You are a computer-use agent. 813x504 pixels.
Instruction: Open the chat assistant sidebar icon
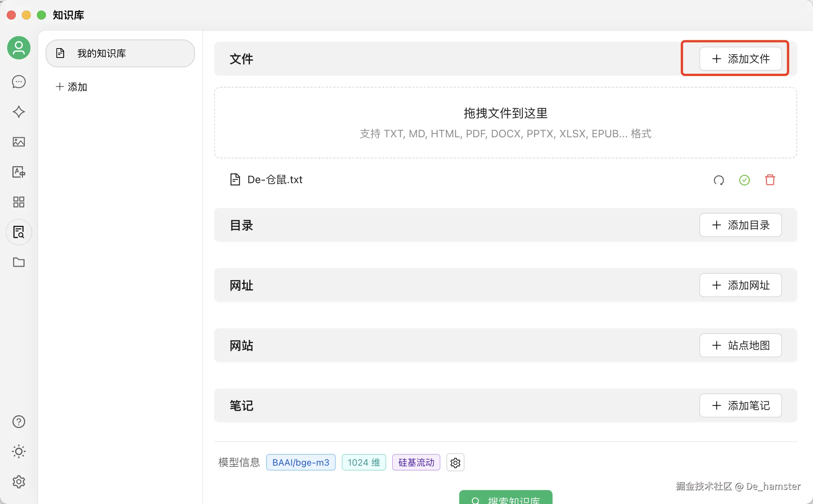pyautogui.click(x=19, y=82)
